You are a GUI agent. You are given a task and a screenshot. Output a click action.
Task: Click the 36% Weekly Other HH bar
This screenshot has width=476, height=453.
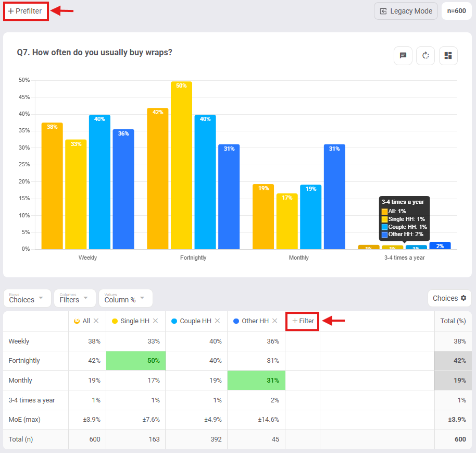pyautogui.click(x=123, y=189)
